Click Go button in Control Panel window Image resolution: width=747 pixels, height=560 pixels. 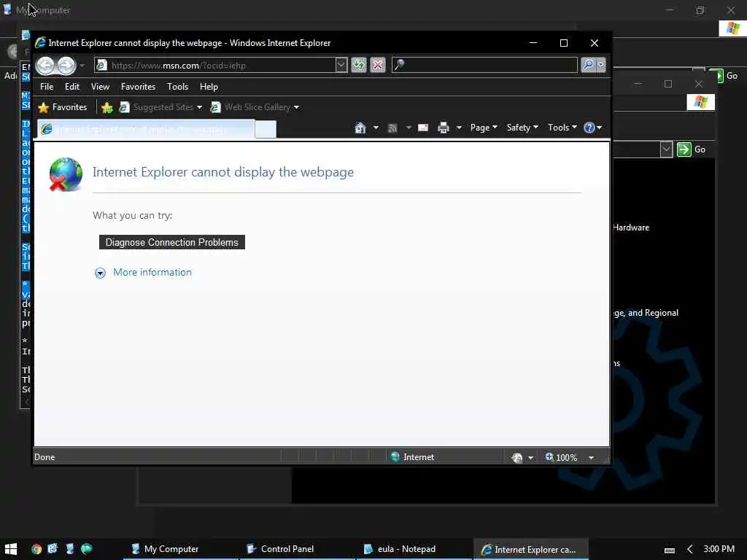coord(692,149)
